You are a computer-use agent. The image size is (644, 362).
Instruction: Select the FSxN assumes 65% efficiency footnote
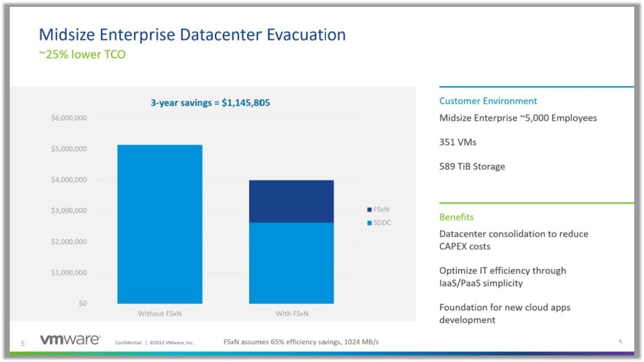(300, 342)
